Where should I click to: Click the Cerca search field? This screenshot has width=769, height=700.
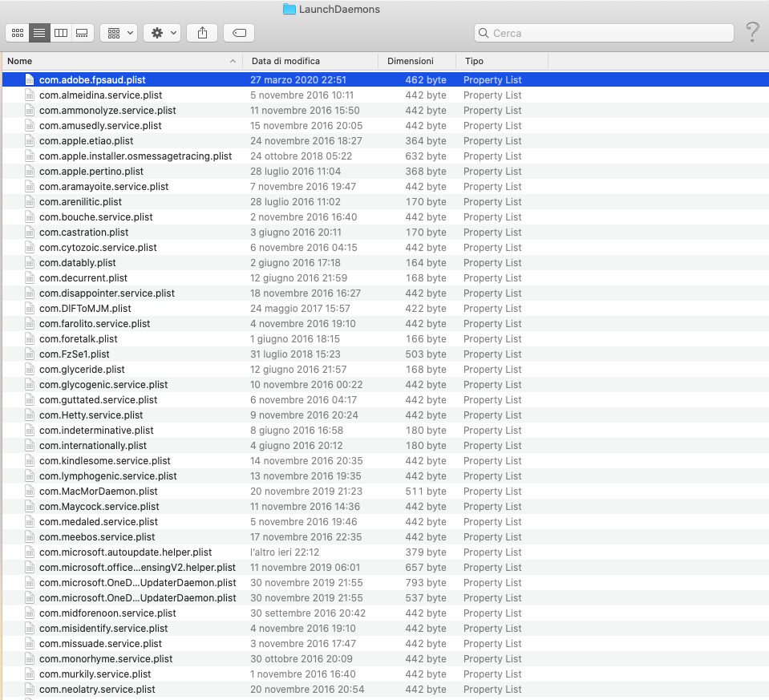click(604, 33)
